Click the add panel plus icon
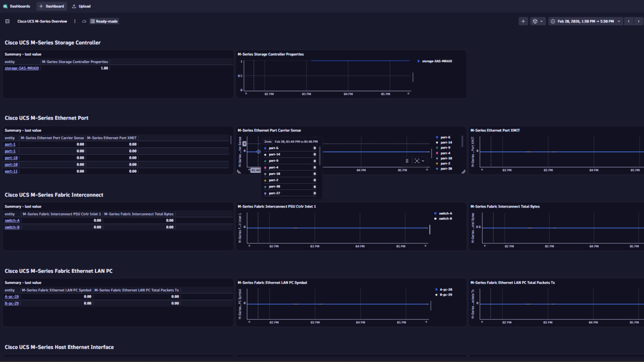This screenshot has height=362, width=644. tap(523, 21)
